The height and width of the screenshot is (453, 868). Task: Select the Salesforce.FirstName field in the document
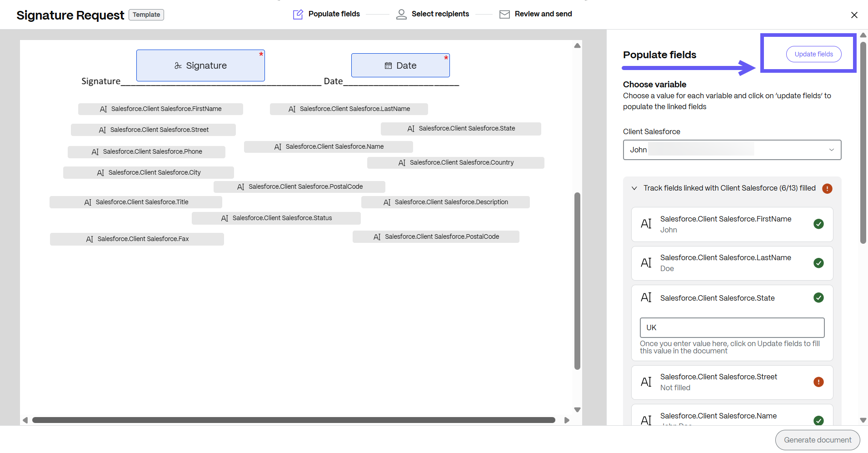[160, 109]
